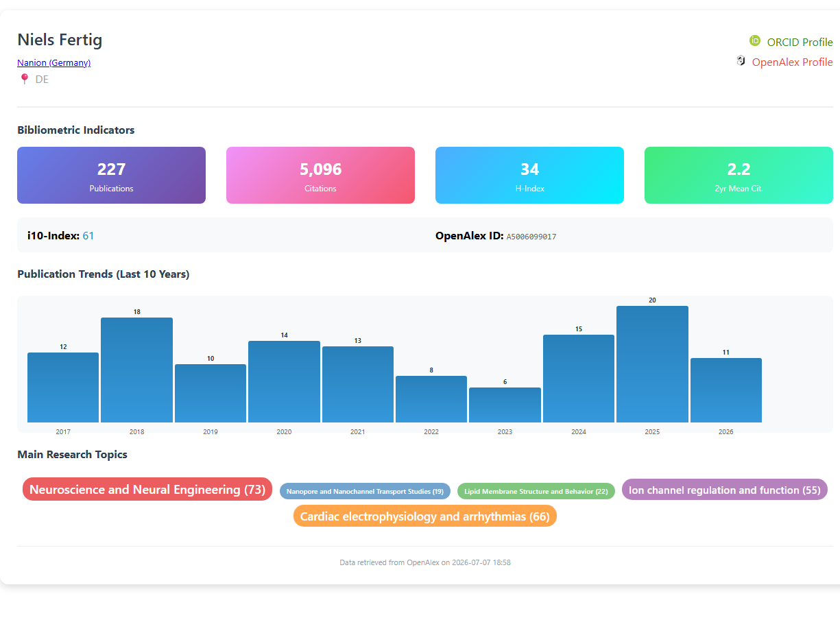Screen dimensions: 840x620
Task: Click the 2017 bar in the chart
Action: pyautogui.click(x=63, y=387)
